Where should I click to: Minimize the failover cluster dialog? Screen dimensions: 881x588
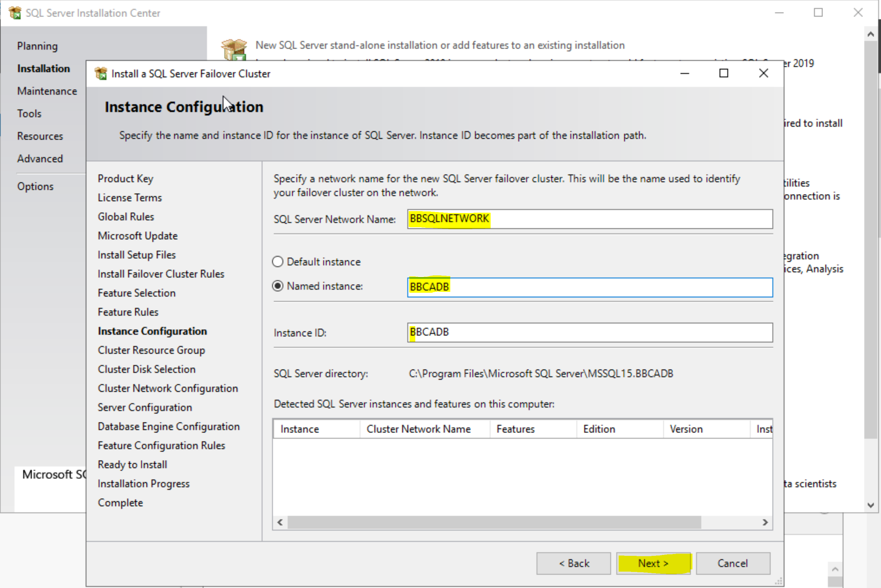point(685,73)
